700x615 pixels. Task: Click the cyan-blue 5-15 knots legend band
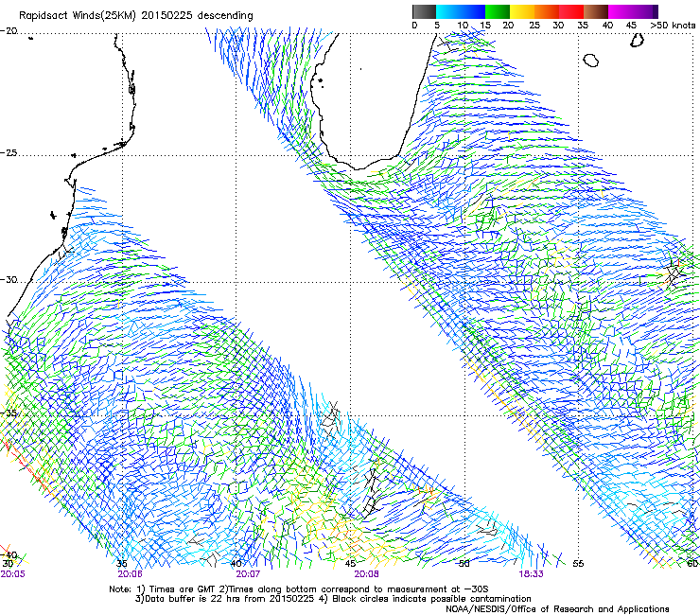pyautogui.click(x=461, y=11)
